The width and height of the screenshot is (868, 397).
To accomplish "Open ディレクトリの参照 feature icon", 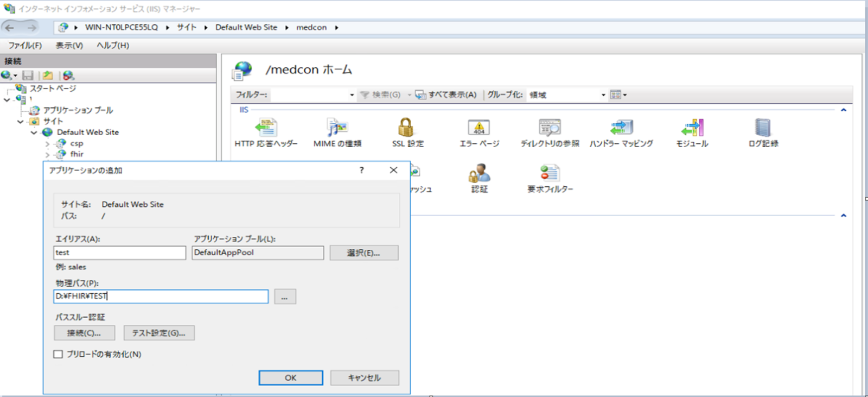I will click(550, 128).
